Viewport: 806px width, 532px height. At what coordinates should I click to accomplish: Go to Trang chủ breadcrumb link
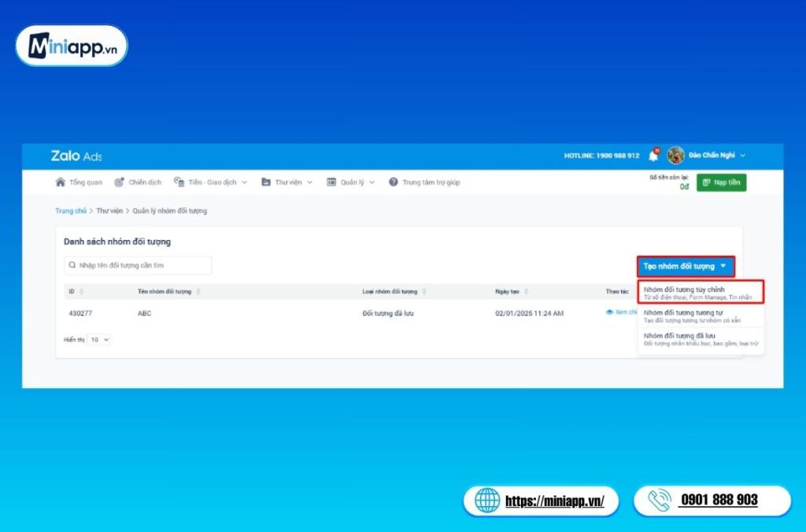coord(71,211)
